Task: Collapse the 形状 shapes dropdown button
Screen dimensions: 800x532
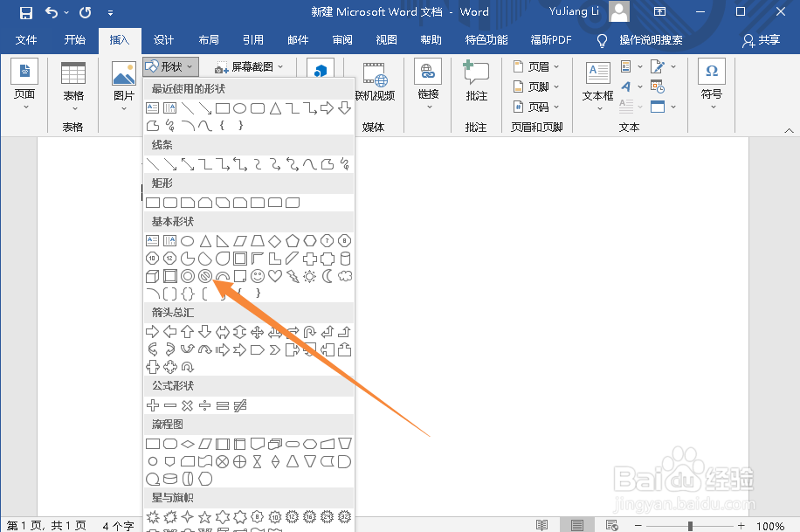Action: pos(170,67)
